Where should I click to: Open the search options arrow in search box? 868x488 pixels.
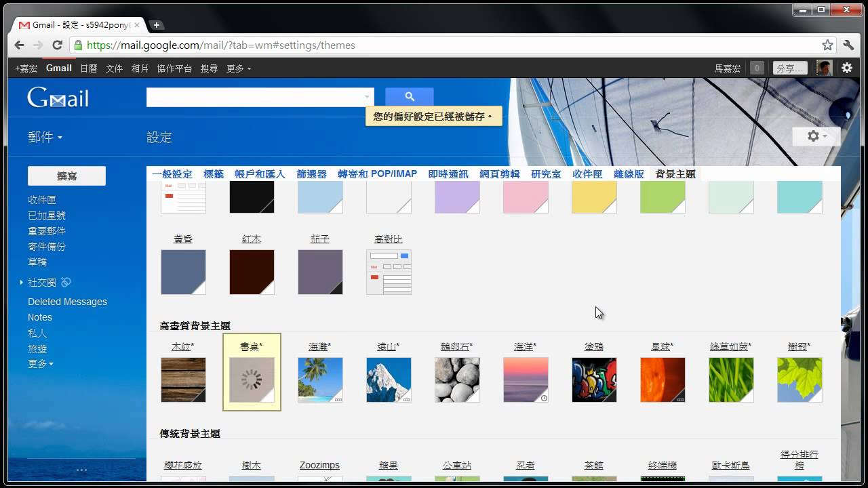(x=367, y=98)
